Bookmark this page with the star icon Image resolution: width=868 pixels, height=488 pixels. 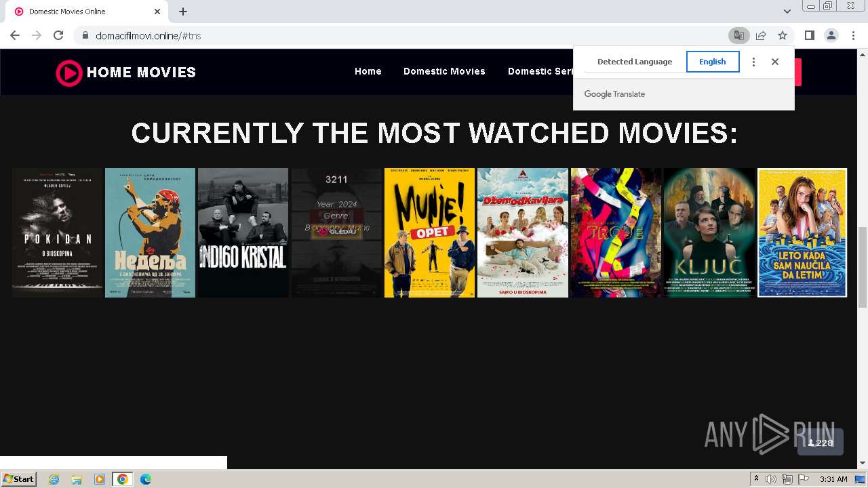coord(783,35)
